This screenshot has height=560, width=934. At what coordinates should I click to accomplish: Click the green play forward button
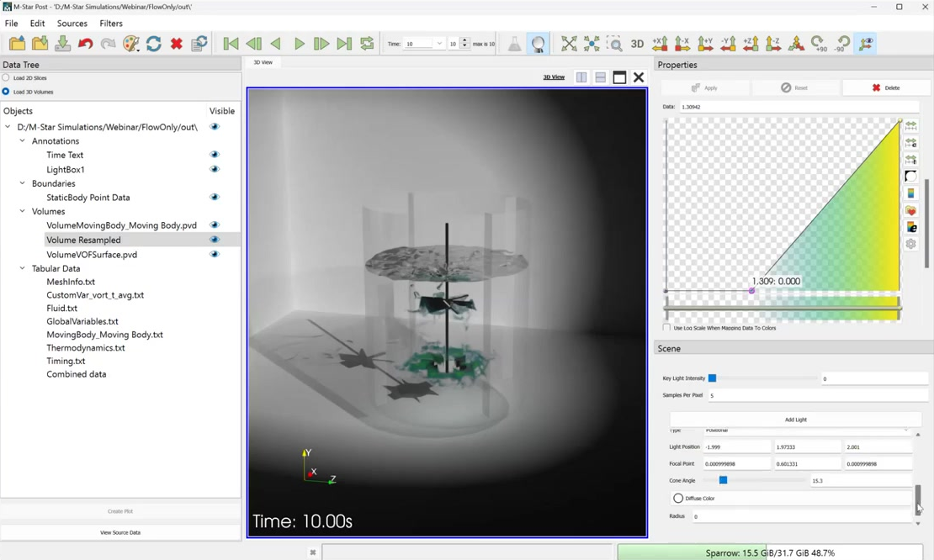(x=299, y=44)
